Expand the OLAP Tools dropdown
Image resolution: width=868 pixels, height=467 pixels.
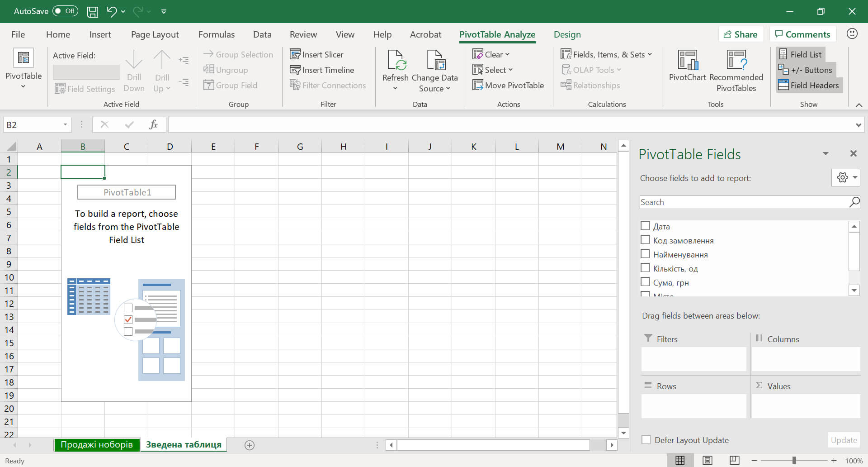click(x=591, y=69)
